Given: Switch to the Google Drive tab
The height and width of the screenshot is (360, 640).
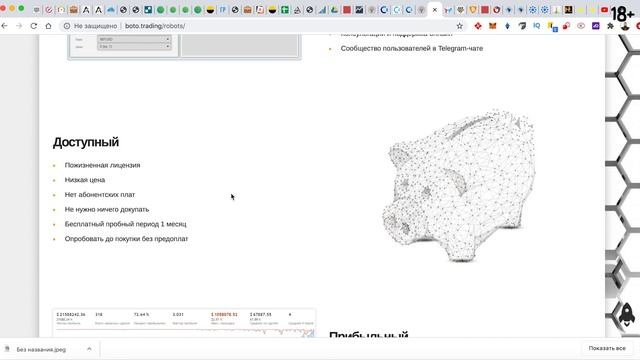Looking at the screenshot, I should (x=334, y=10).
